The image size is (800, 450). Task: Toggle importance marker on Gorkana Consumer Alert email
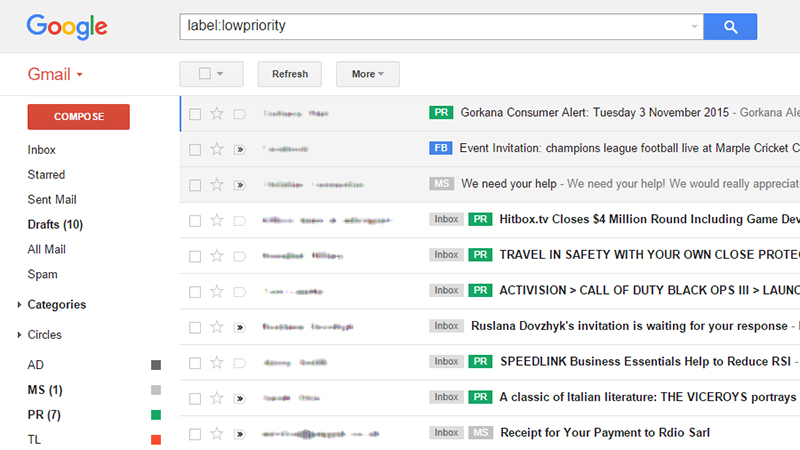coord(239,114)
